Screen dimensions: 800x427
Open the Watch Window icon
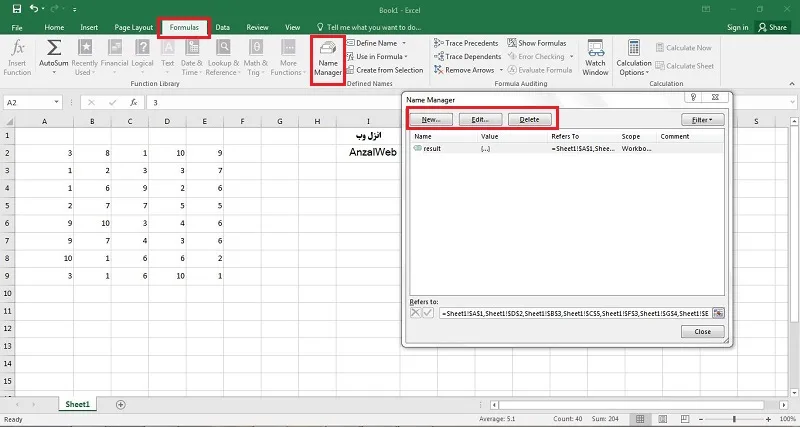(x=595, y=48)
